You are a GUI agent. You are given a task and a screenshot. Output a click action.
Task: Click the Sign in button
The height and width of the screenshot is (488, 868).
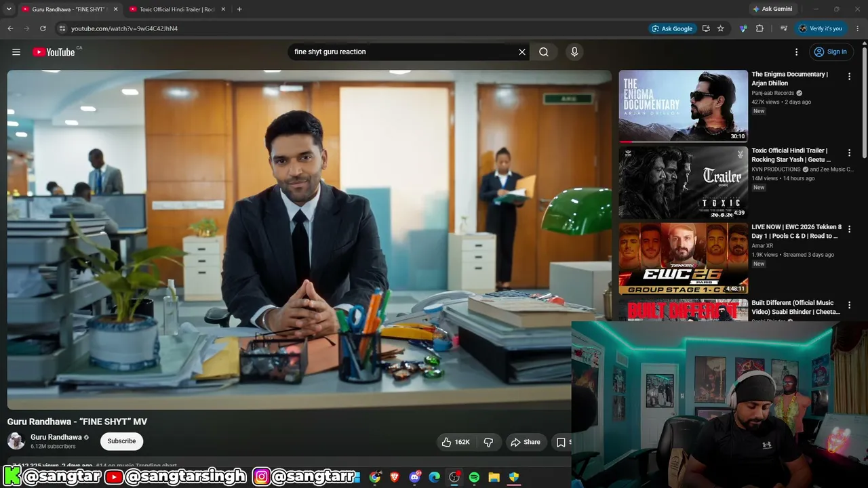[831, 52]
